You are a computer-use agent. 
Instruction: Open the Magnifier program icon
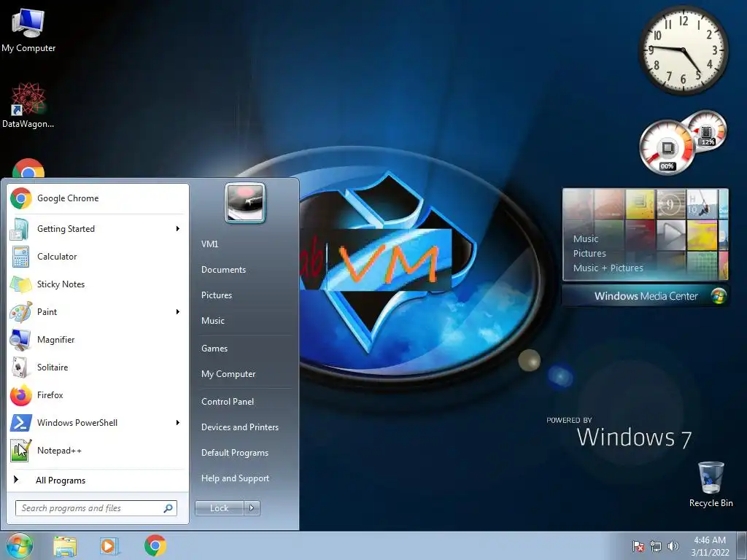pos(20,340)
